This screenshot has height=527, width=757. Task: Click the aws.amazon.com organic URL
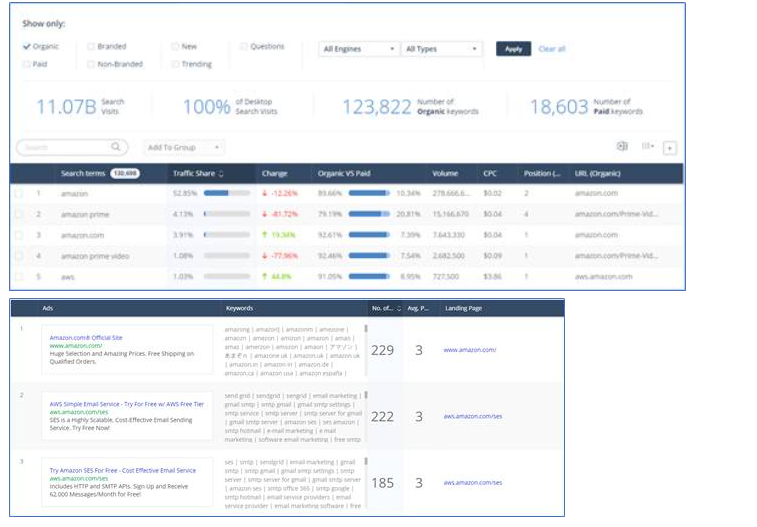[603, 277]
